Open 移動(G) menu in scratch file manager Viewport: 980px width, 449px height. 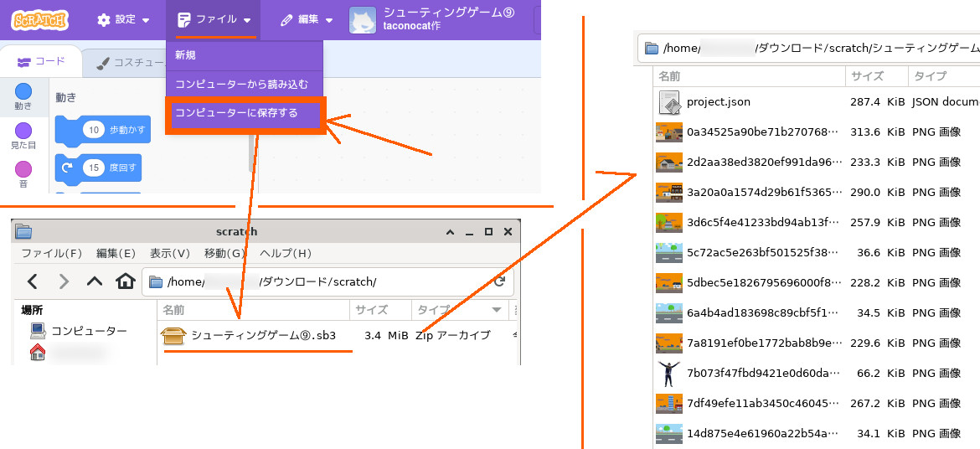[224, 253]
